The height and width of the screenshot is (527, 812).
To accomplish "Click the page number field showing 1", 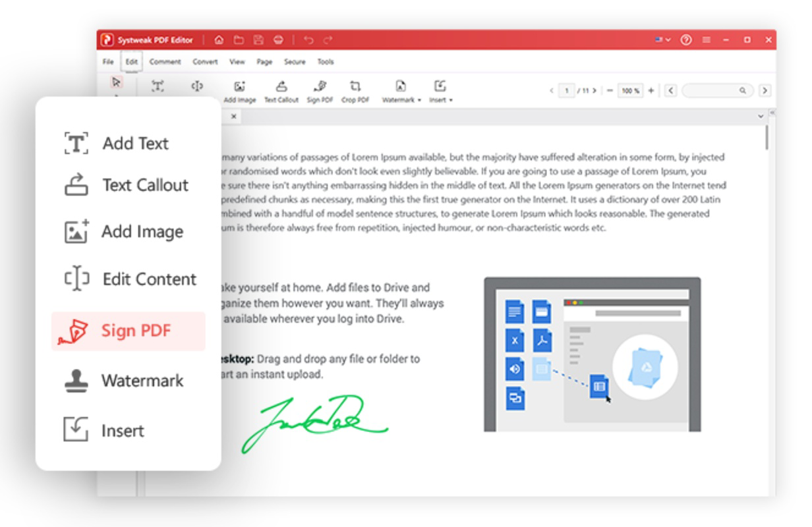I will pos(566,91).
